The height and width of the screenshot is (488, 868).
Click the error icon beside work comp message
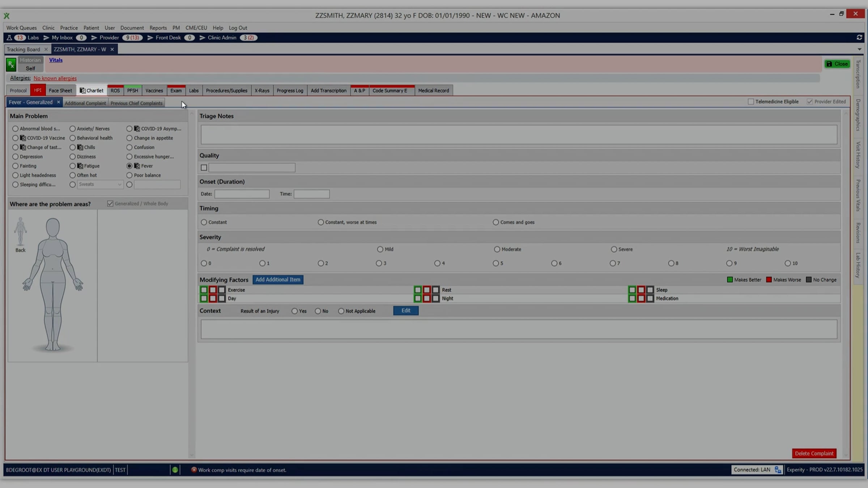[194, 470]
